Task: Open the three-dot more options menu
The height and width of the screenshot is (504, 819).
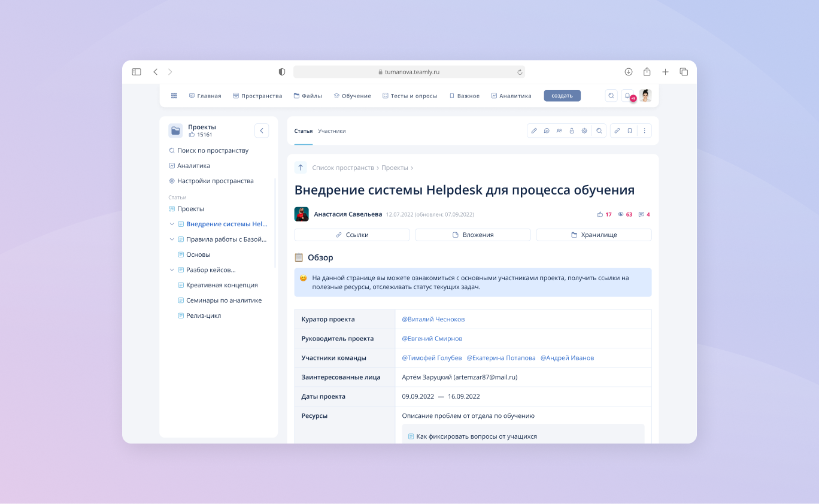Action: (645, 130)
